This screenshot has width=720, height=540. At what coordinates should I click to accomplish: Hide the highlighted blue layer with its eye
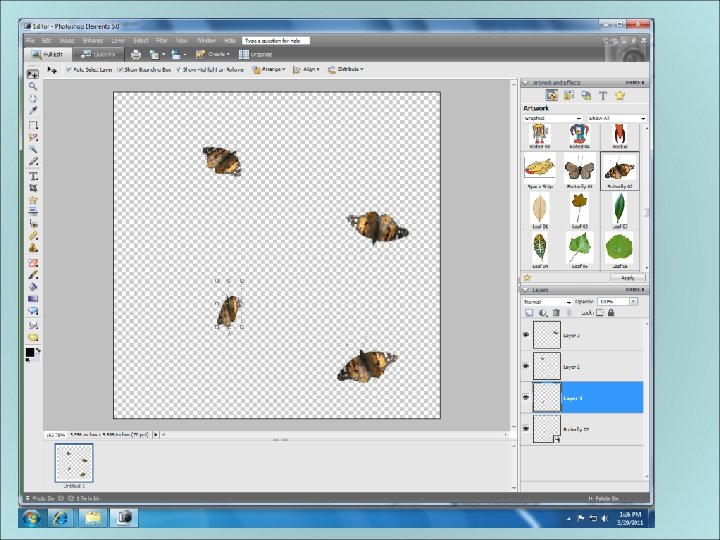(526, 397)
